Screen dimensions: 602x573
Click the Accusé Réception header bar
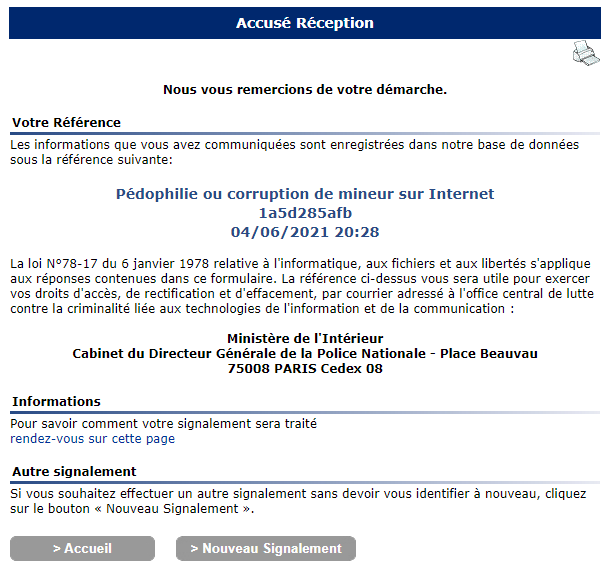(305, 23)
